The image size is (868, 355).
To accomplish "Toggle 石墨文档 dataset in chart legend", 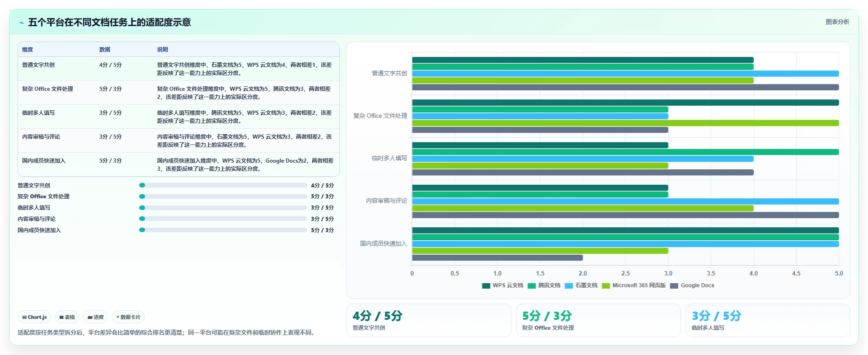I will 581,285.
